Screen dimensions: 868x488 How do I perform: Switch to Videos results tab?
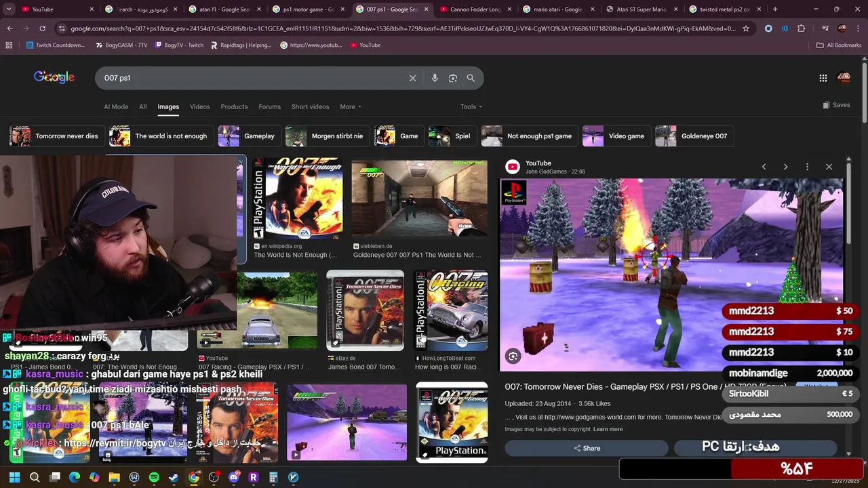(x=199, y=106)
